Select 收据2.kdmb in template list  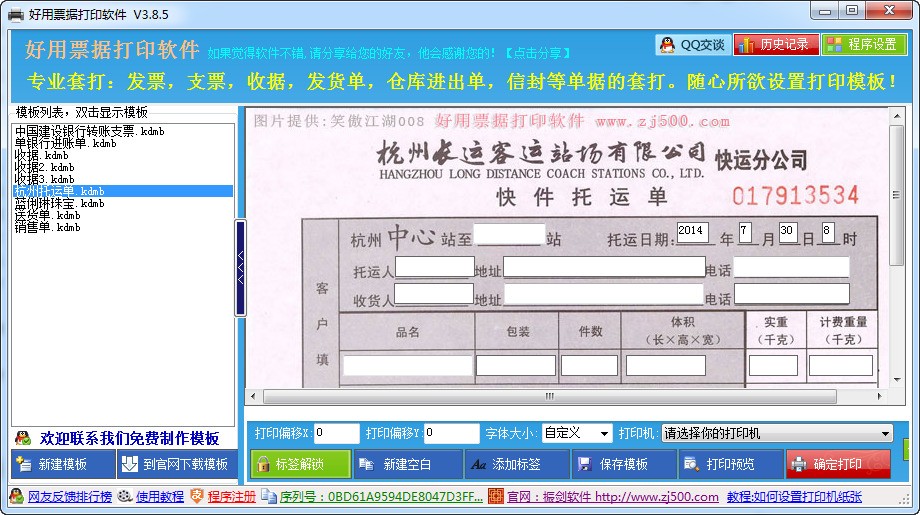point(45,167)
